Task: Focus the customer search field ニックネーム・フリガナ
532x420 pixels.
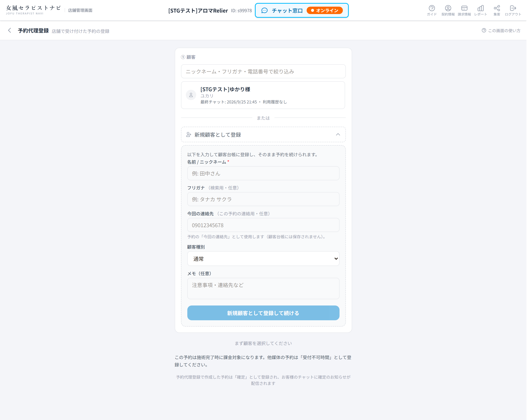Action: pyautogui.click(x=263, y=71)
